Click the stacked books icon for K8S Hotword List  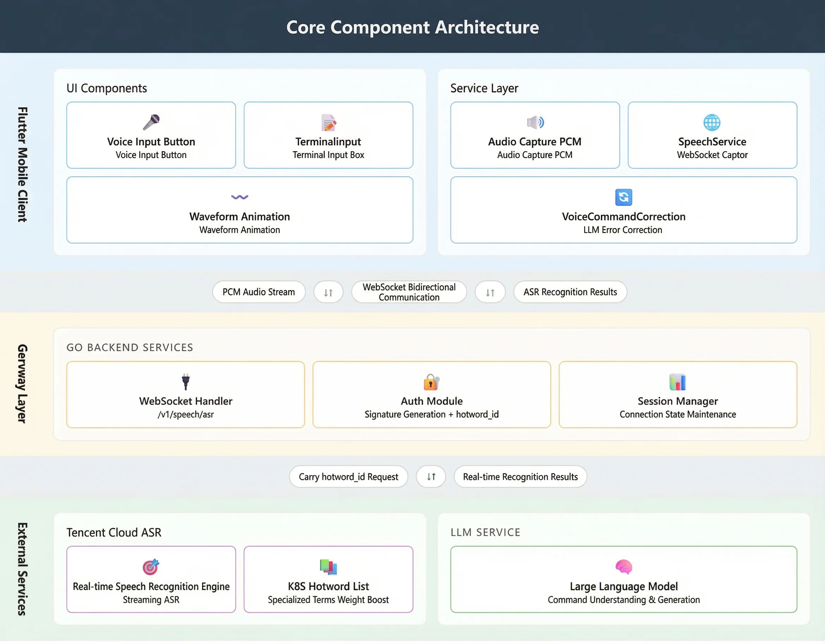point(328,567)
